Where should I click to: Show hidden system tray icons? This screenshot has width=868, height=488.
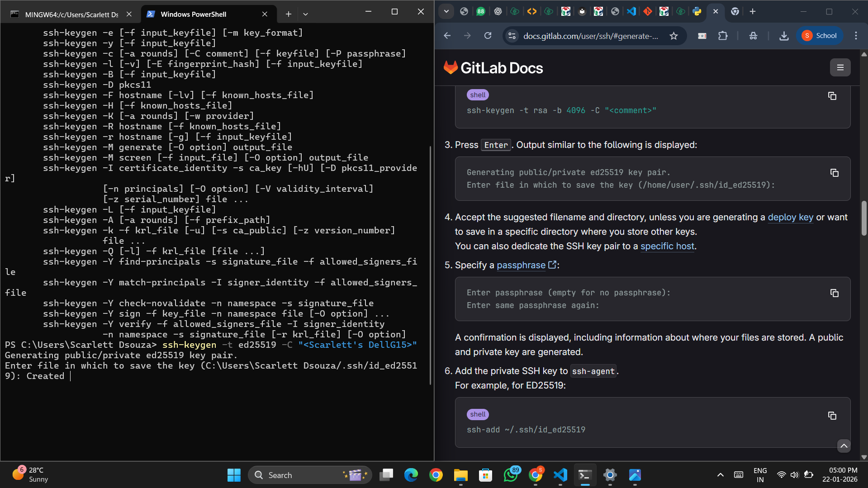coord(721,475)
